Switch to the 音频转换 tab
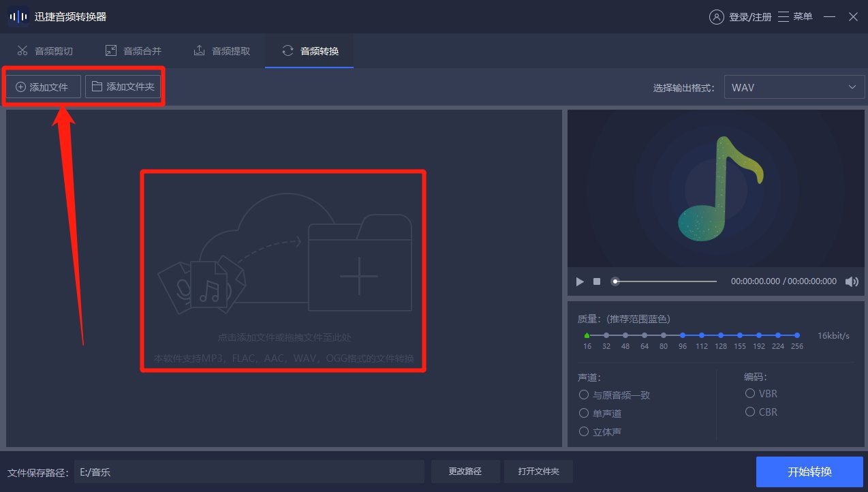 click(x=309, y=50)
